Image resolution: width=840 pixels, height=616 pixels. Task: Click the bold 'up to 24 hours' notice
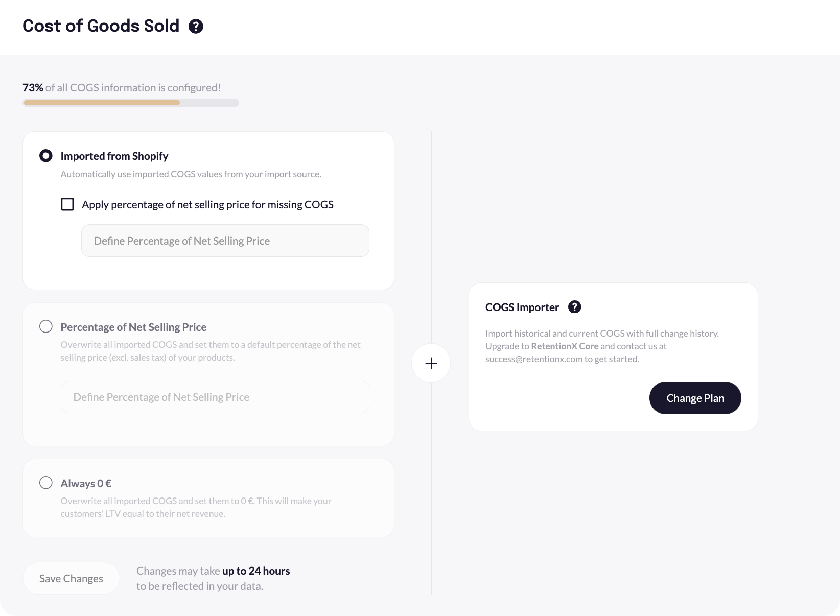coord(256,571)
